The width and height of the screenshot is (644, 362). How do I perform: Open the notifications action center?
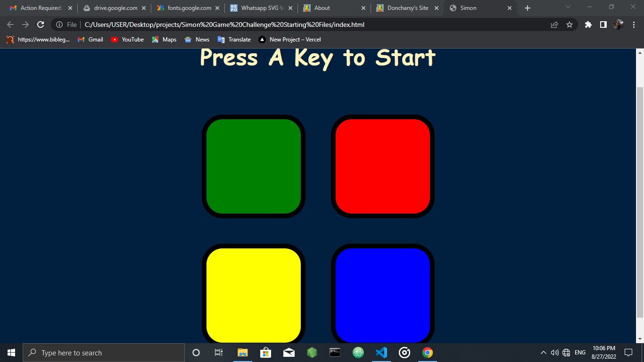628,353
